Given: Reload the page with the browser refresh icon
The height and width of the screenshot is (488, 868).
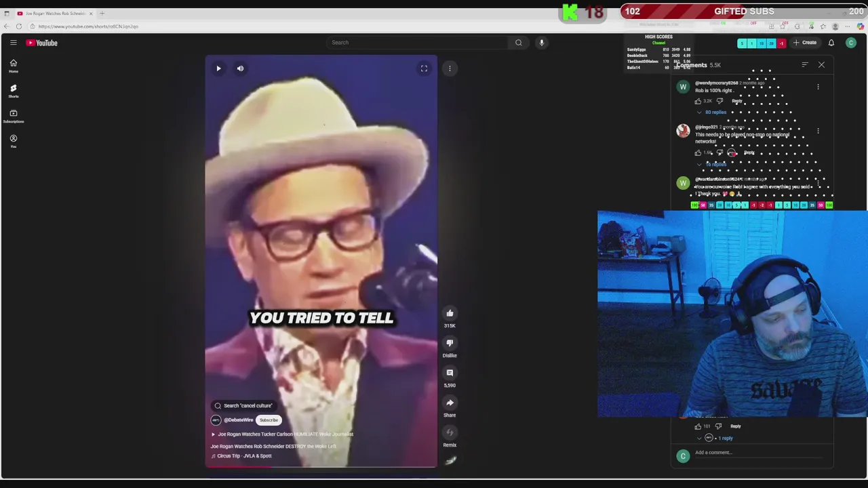Looking at the screenshot, I should 19,26.
